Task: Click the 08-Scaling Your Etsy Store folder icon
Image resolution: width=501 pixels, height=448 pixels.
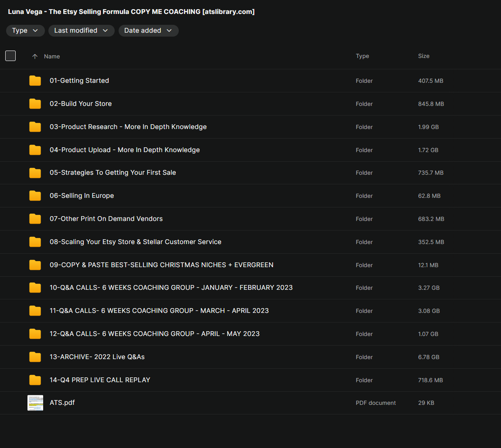Action: [x=35, y=242]
